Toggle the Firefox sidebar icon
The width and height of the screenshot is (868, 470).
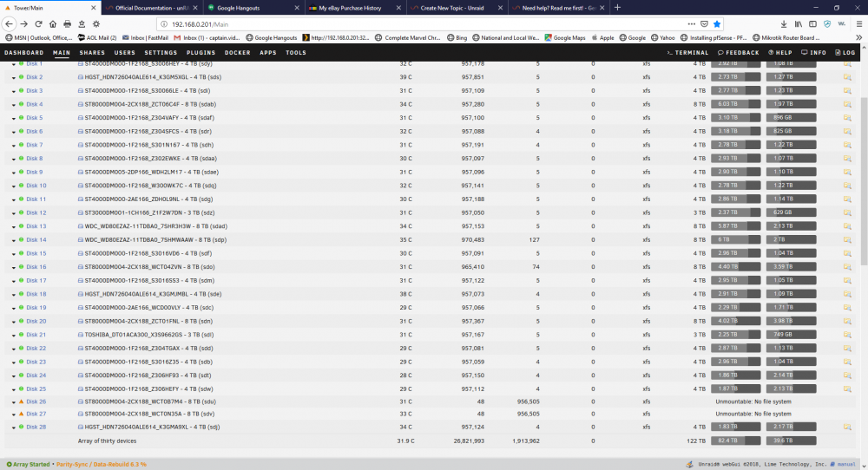click(812, 24)
